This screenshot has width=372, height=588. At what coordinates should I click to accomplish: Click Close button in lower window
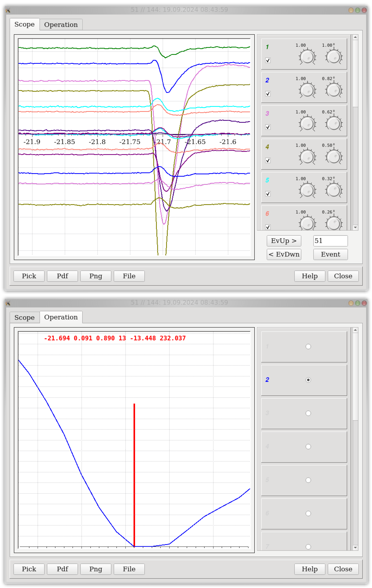[x=343, y=569]
